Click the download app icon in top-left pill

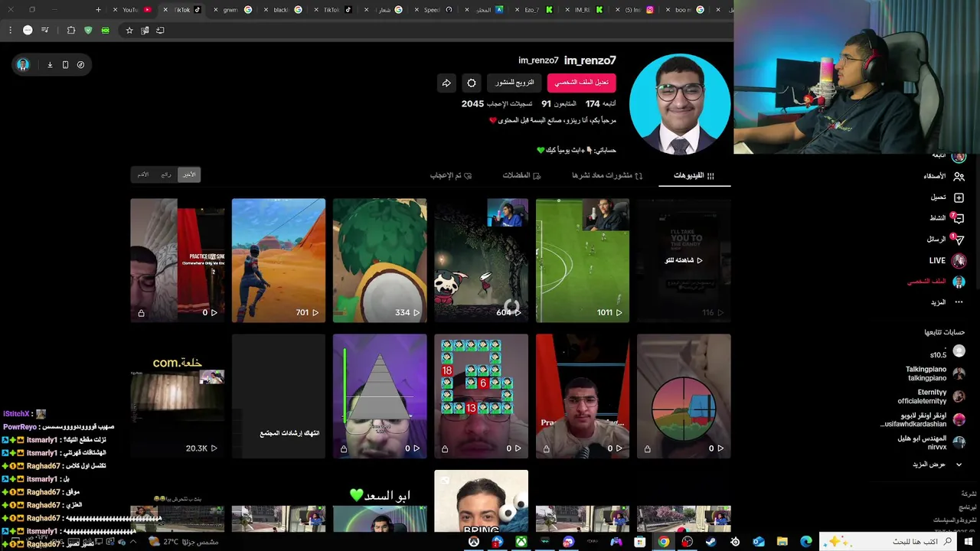(50, 65)
